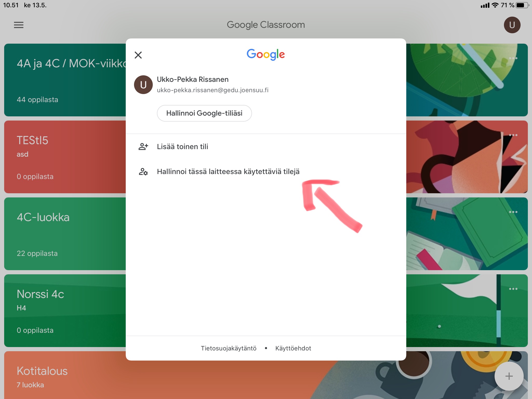This screenshot has width=532, height=399.
Task: Tap the profile avatar inside the dialog
Action: coord(143,85)
